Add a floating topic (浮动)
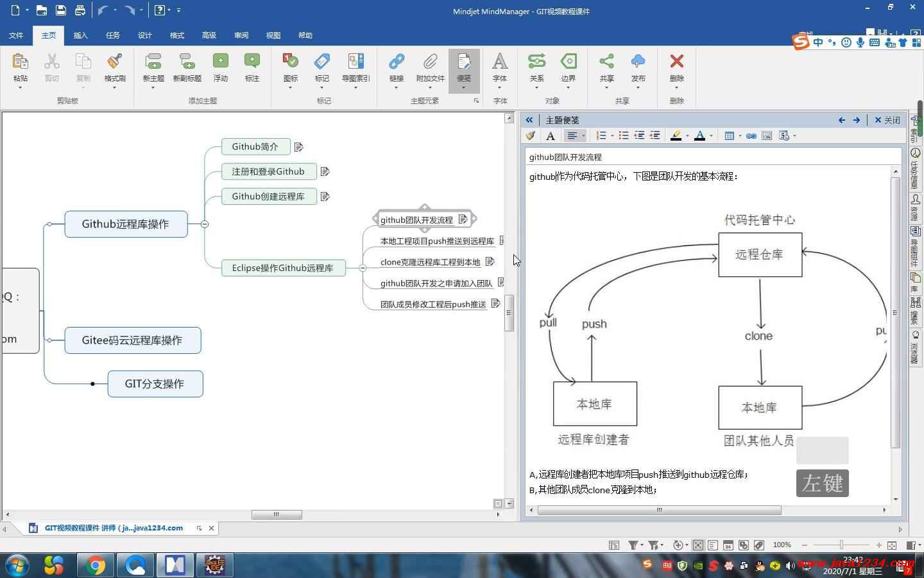 pos(221,61)
